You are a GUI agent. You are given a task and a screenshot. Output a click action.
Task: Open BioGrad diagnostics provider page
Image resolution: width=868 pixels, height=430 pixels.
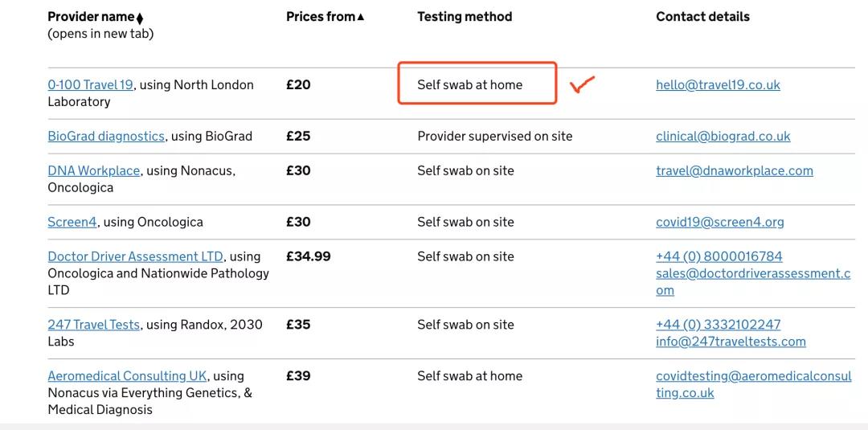pyautogui.click(x=106, y=137)
